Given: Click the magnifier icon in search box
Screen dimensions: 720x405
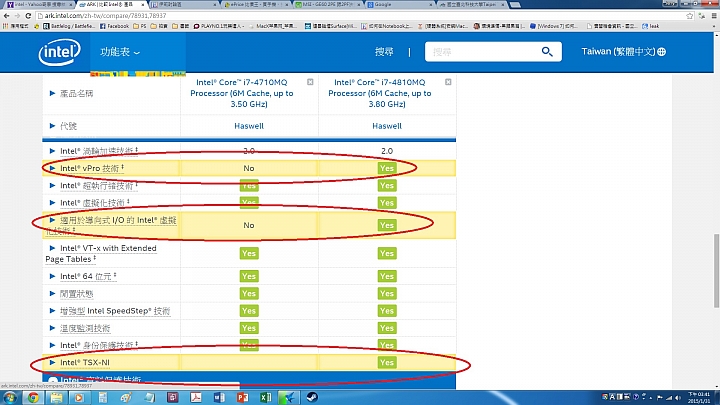Looking at the screenshot, I should click(x=547, y=52).
